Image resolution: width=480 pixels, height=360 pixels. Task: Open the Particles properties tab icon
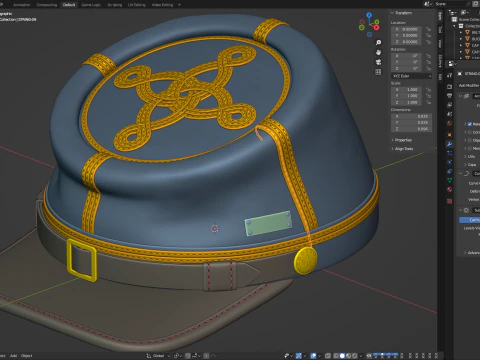(x=449, y=153)
